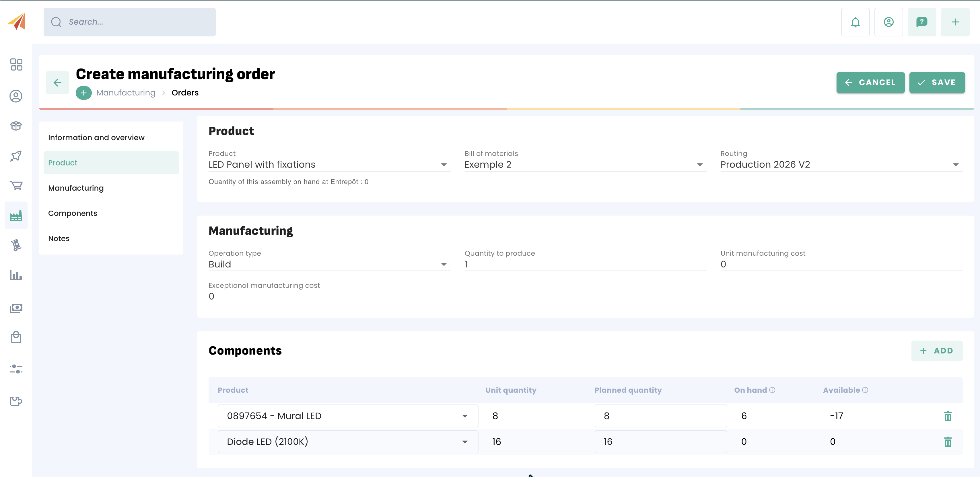Go to the Components section tab

73,213
